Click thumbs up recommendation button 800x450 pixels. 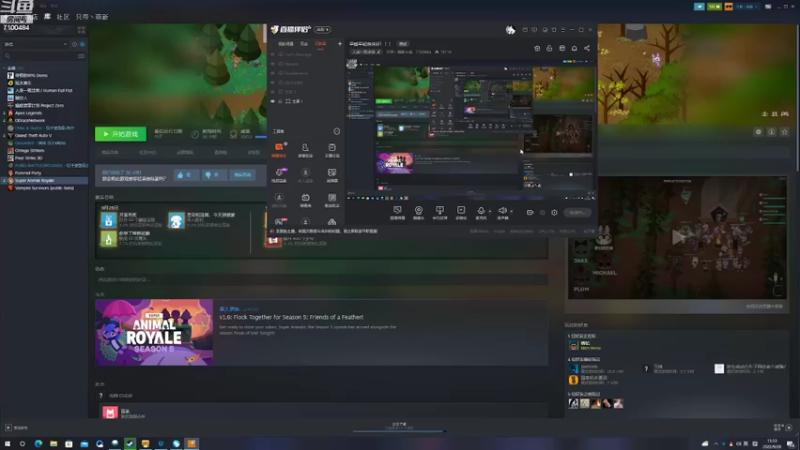[x=186, y=175]
